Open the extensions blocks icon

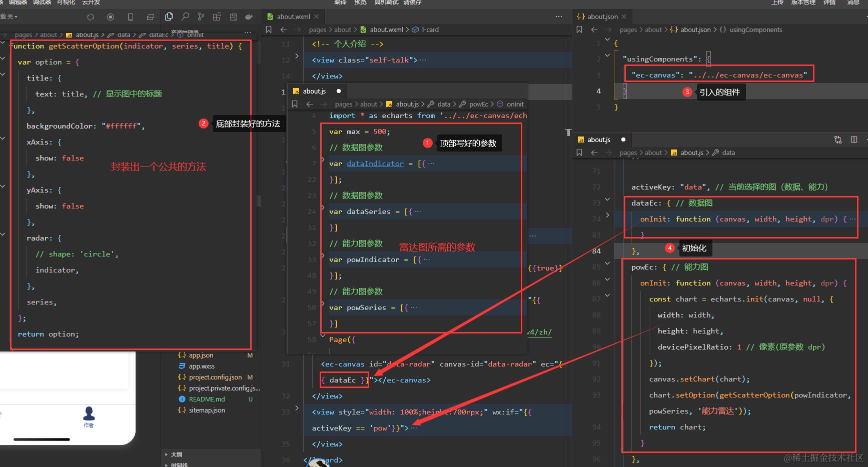(x=217, y=16)
